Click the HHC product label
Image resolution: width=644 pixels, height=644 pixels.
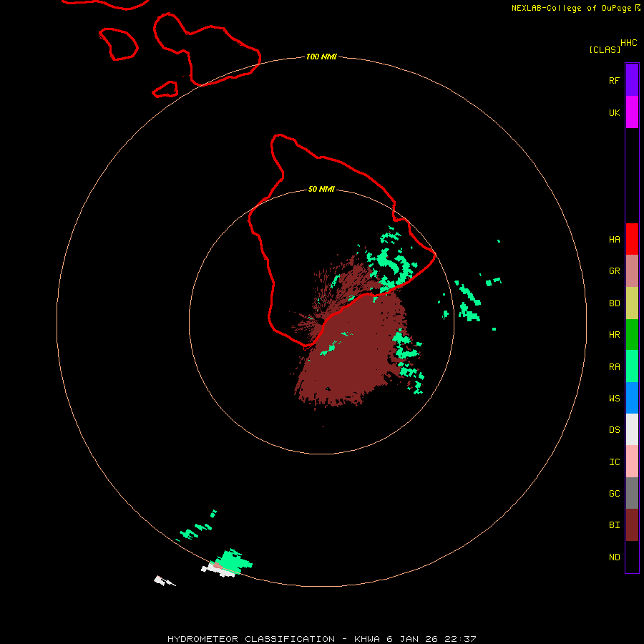coord(628,42)
